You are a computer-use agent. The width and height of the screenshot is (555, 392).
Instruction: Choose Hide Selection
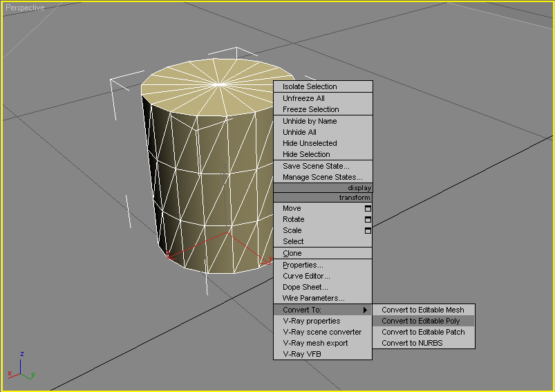[x=323, y=154]
